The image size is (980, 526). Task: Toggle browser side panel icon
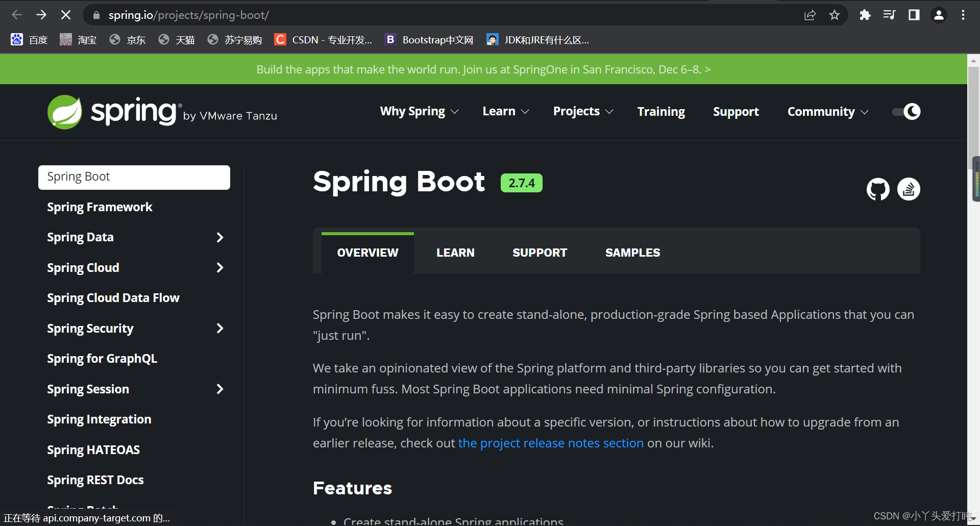click(914, 15)
